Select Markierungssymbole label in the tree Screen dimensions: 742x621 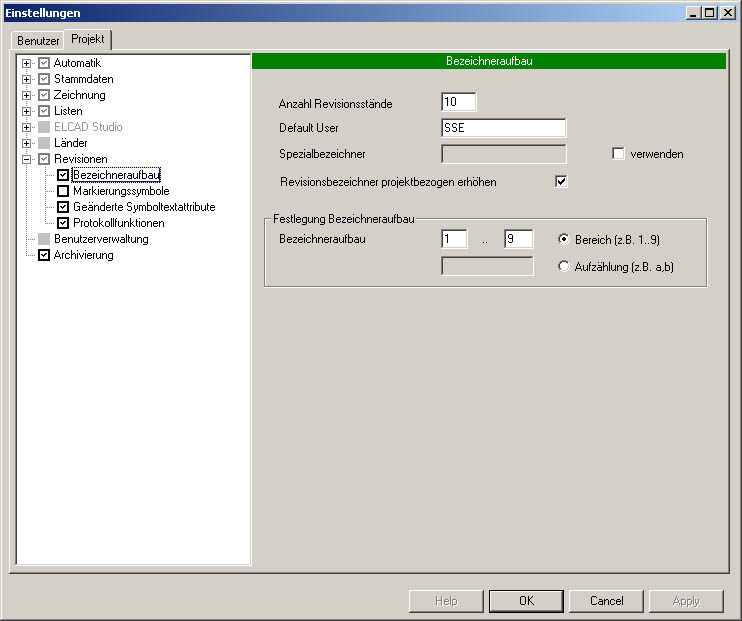(x=121, y=191)
